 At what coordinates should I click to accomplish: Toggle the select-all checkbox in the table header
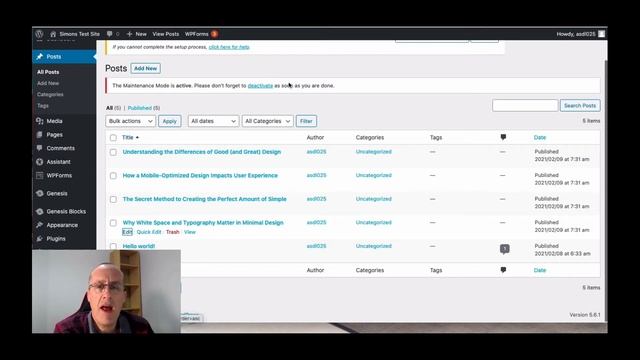click(113, 138)
